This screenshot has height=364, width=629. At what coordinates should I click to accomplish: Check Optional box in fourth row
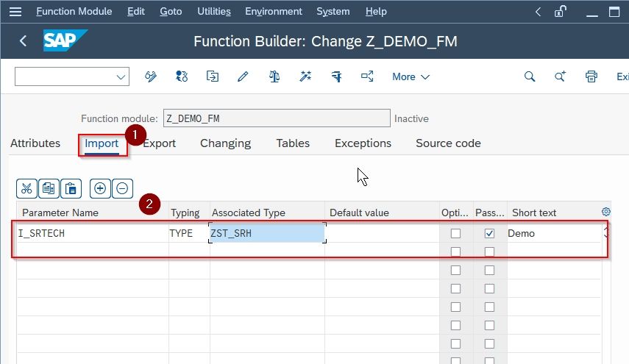455,289
